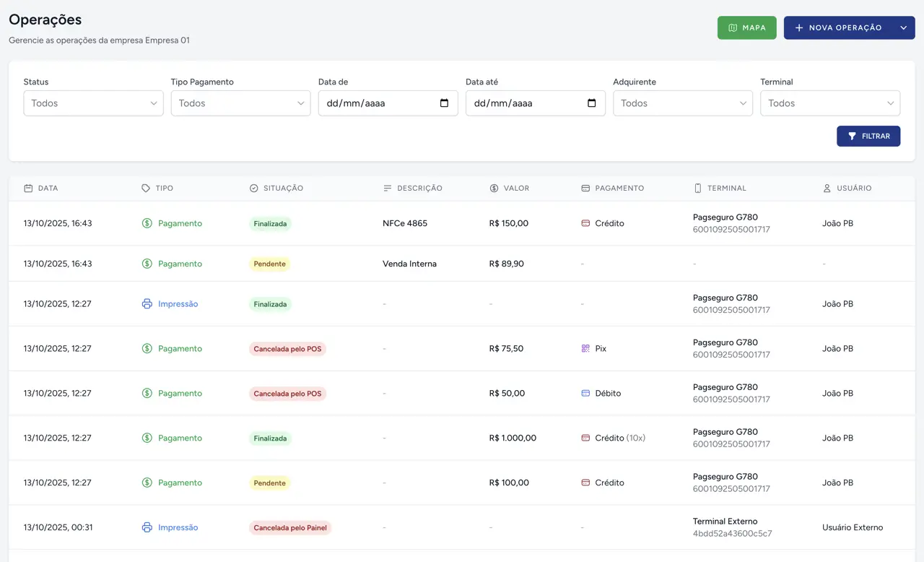Open the Adquirente dropdown
Screen dimensions: 924x562
[x=682, y=103]
